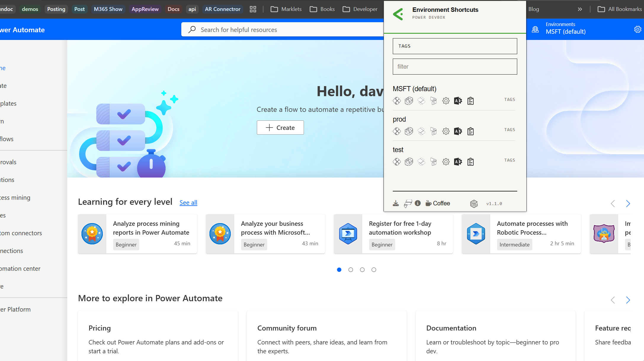Viewport: 644px width, 361px height.
Task: Open Power Automate settings gear icon
Action: click(638, 29)
